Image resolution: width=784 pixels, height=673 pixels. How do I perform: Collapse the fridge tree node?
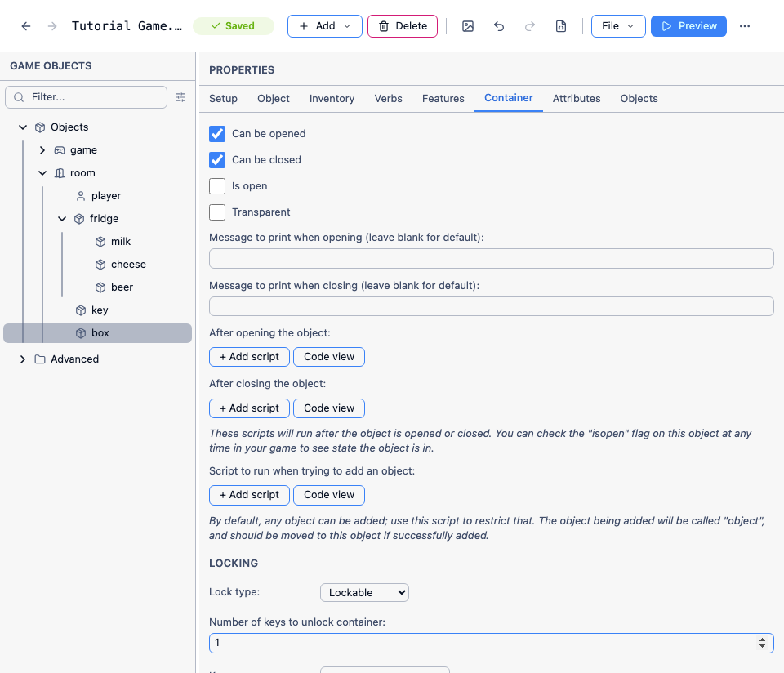point(62,219)
